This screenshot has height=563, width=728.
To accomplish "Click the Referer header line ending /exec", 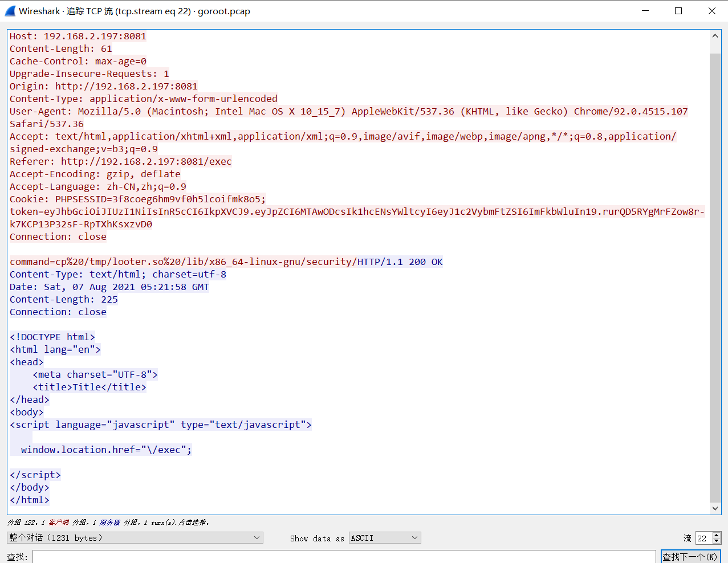I will click(x=121, y=161).
